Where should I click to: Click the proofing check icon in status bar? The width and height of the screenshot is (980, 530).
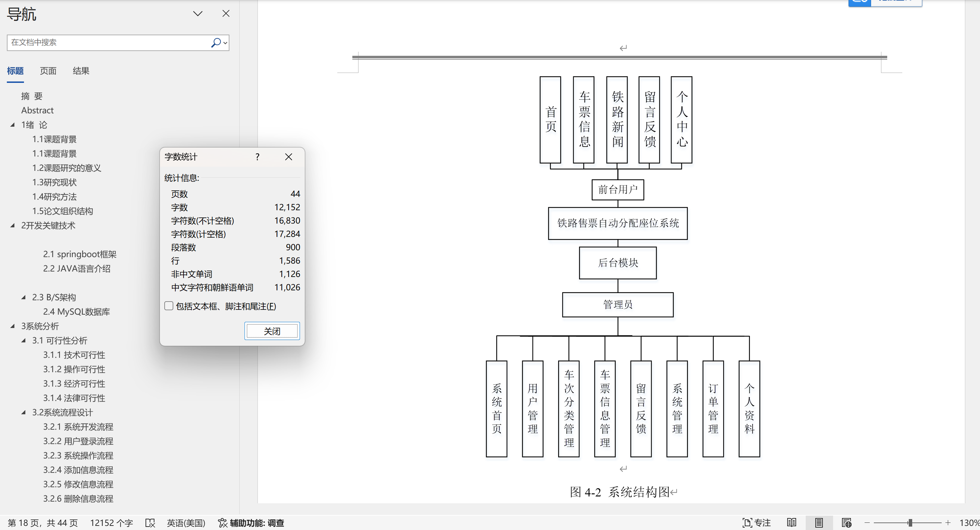click(150, 523)
